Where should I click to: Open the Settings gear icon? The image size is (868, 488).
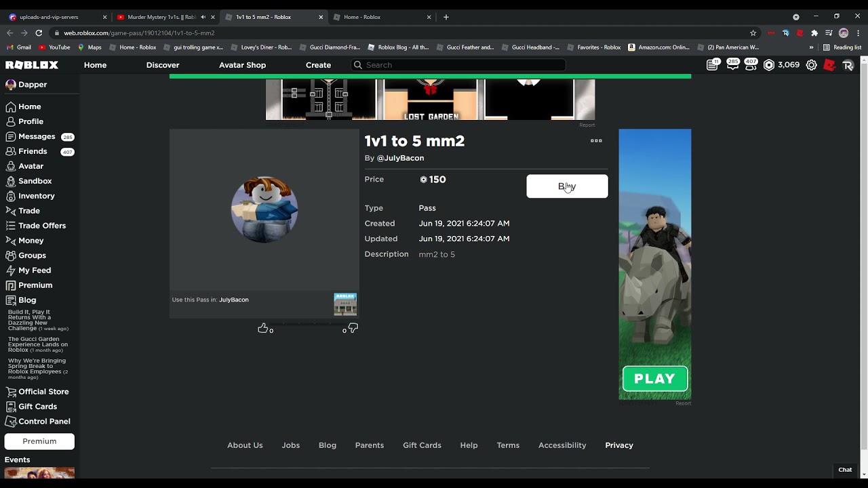(811, 65)
